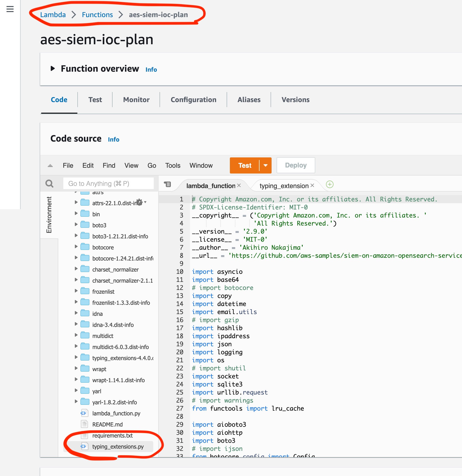This screenshot has width=462, height=476.
Task: Open a new editor tab with the plus icon
Action: coord(329,184)
